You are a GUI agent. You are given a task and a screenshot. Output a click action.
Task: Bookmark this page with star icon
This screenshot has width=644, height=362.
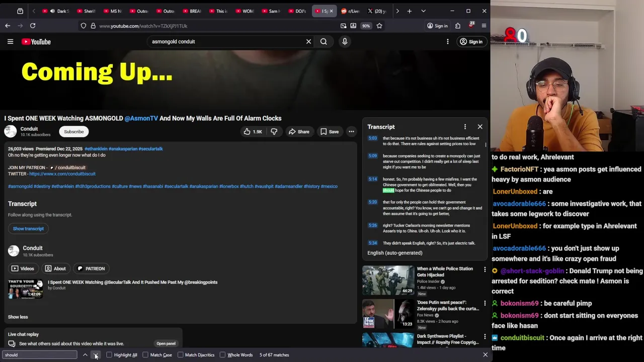379,26
